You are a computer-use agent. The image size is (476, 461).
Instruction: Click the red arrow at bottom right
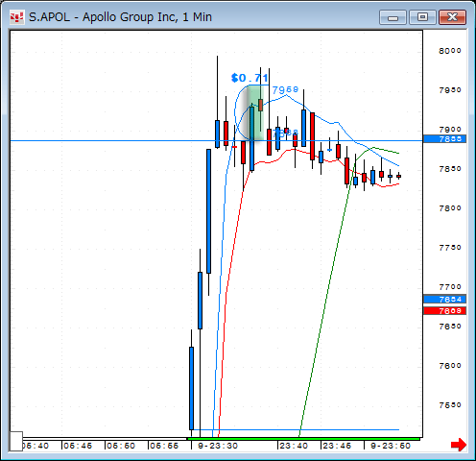(x=459, y=445)
